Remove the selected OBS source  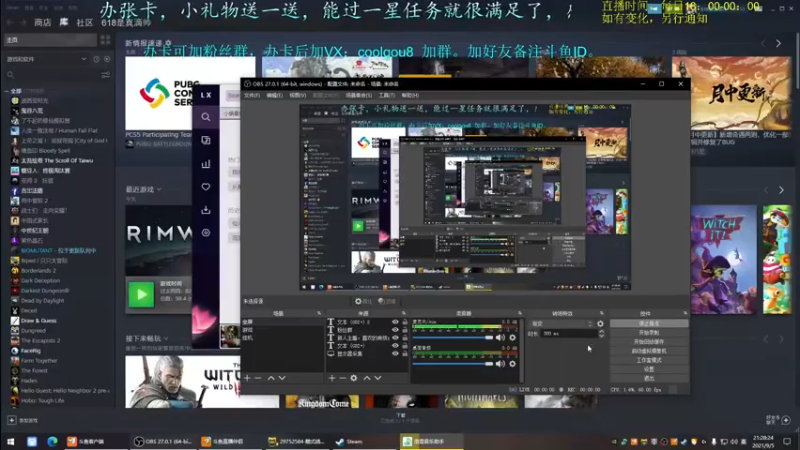pos(343,378)
